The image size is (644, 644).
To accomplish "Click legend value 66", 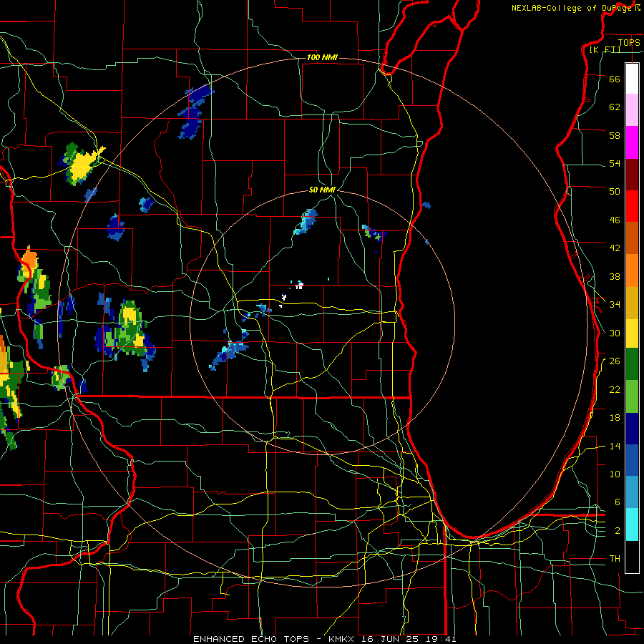I will 615,79.
